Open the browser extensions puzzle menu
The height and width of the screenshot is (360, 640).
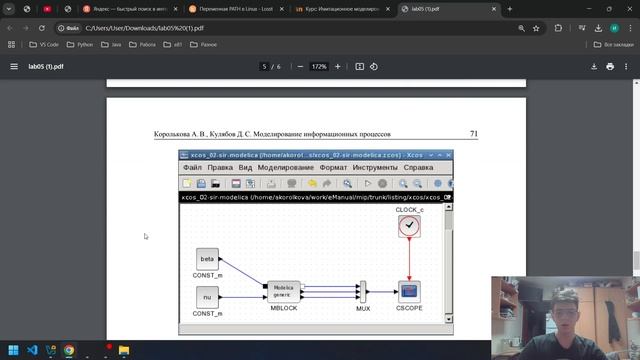pyautogui.click(x=558, y=28)
